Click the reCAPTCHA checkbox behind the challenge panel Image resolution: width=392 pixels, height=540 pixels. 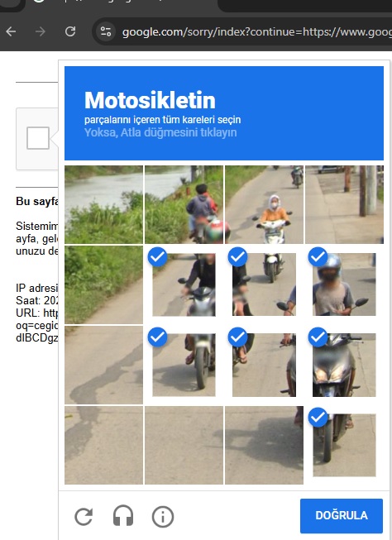(38, 138)
